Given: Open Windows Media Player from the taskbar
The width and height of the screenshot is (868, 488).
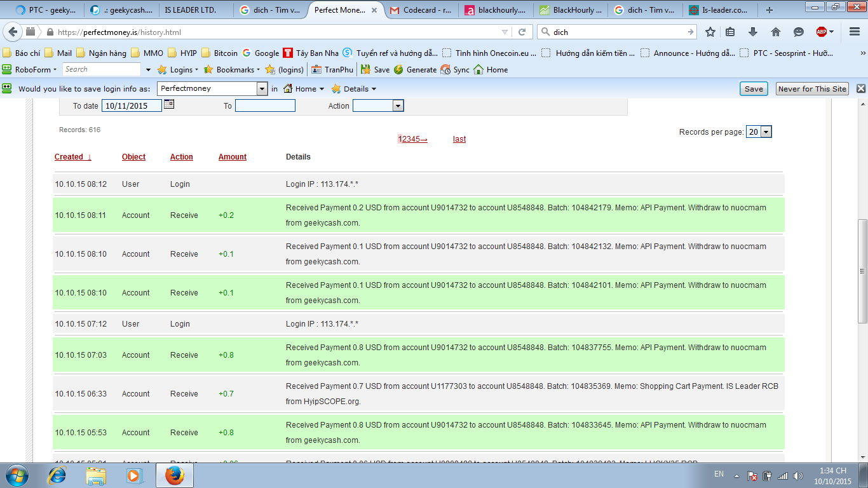Looking at the screenshot, I should click(133, 475).
